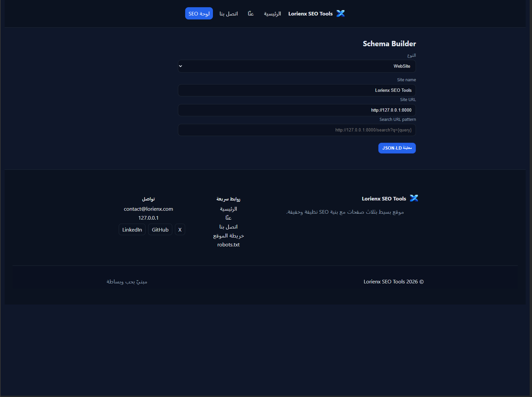Click the Lorienx SEO Tools logo icon in navbar

coord(340,13)
